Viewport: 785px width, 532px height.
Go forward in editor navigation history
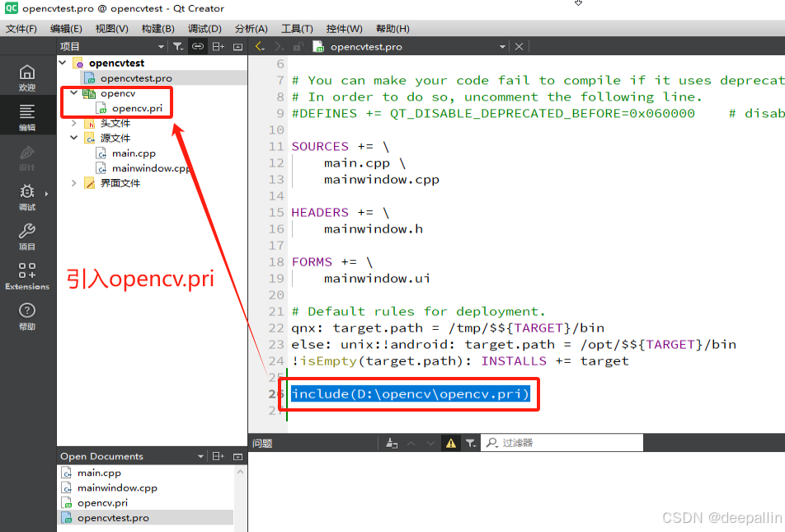point(279,46)
